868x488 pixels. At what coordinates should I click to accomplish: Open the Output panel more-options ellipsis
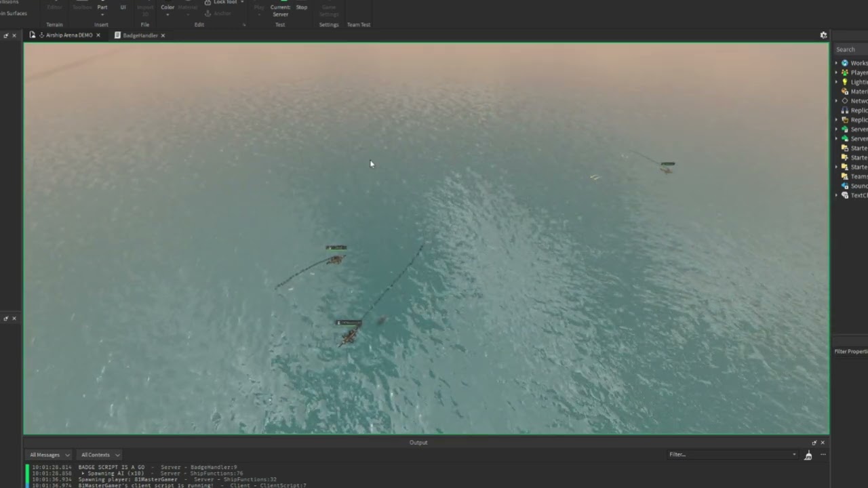tap(823, 455)
